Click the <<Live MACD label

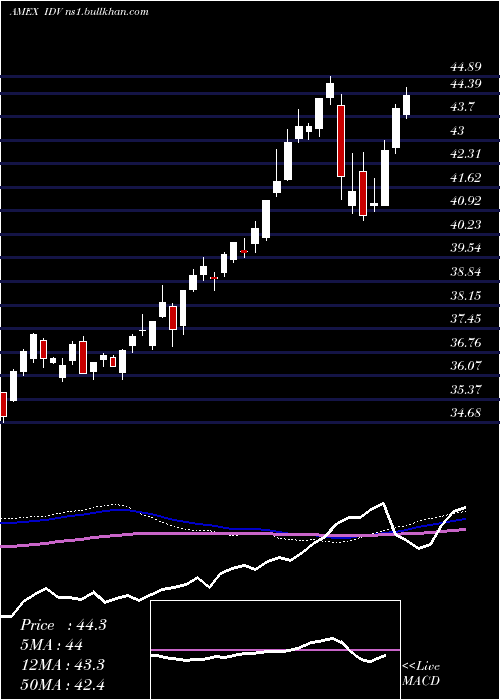click(421, 673)
